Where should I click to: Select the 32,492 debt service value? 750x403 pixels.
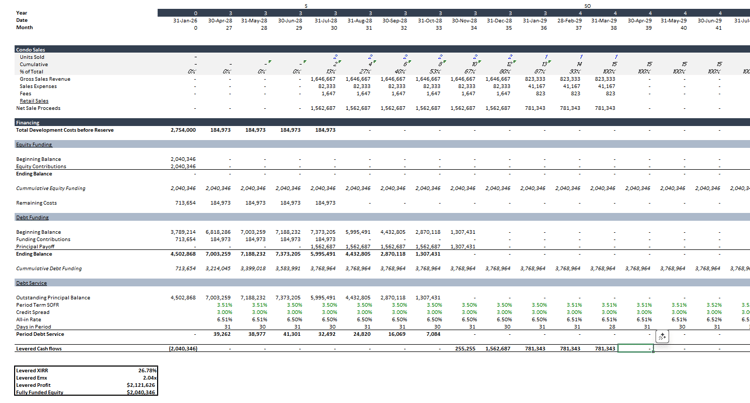(327, 334)
